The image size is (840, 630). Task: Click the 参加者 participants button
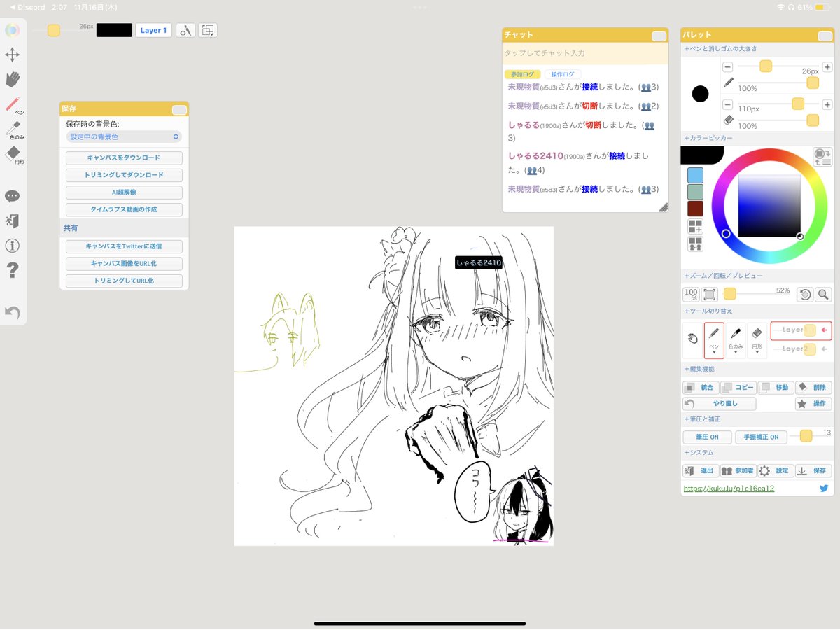[738, 471]
